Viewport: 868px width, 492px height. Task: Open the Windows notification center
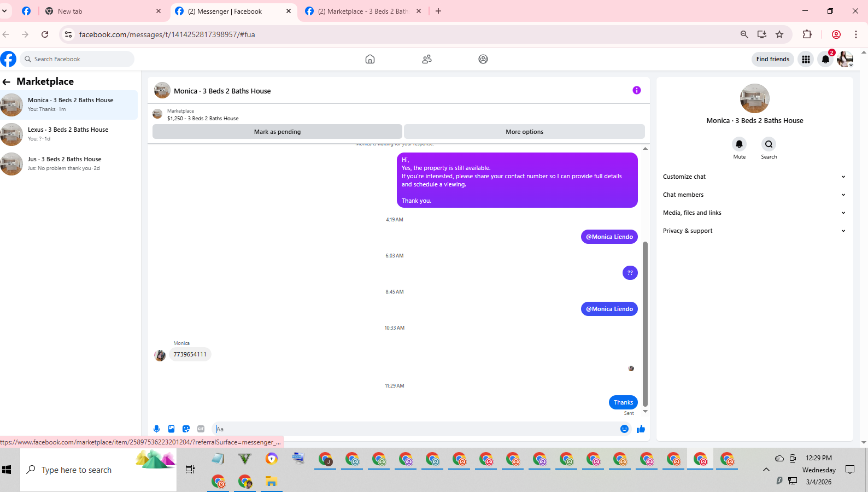(x=850, y=470)
